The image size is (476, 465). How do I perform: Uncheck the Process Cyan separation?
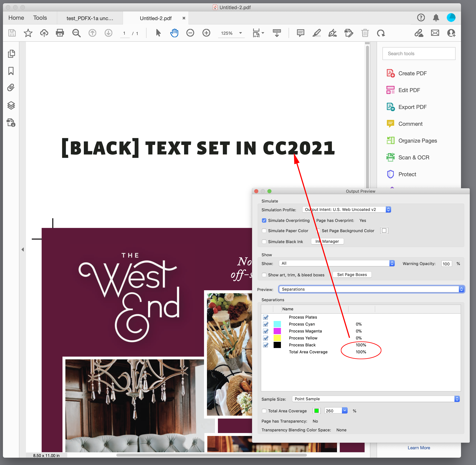pos(266,324)
